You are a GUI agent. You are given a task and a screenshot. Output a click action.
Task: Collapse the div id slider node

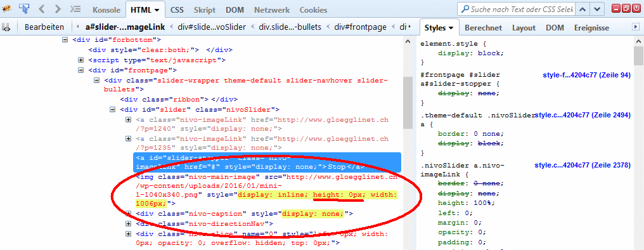click(112, 110)
